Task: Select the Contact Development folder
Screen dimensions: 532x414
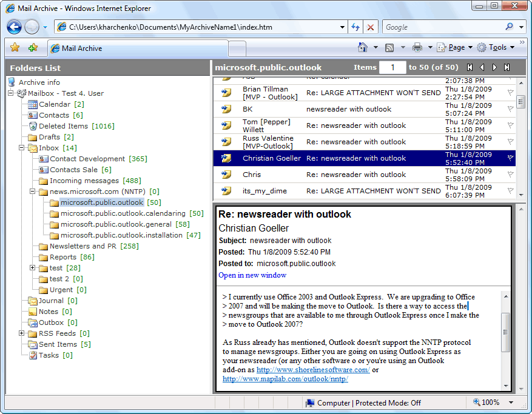Action: [87, 159]
